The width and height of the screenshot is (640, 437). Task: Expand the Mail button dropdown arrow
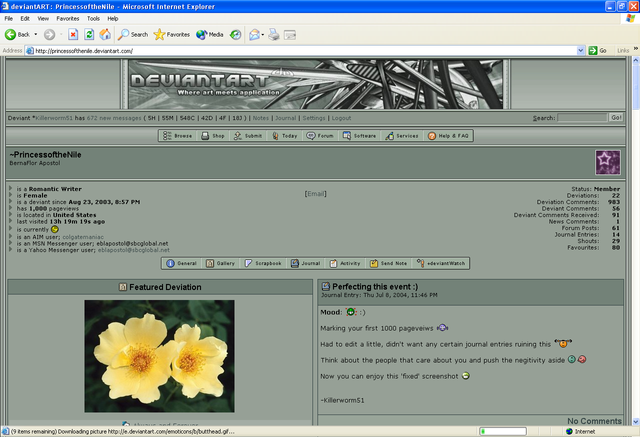[262, 34]
